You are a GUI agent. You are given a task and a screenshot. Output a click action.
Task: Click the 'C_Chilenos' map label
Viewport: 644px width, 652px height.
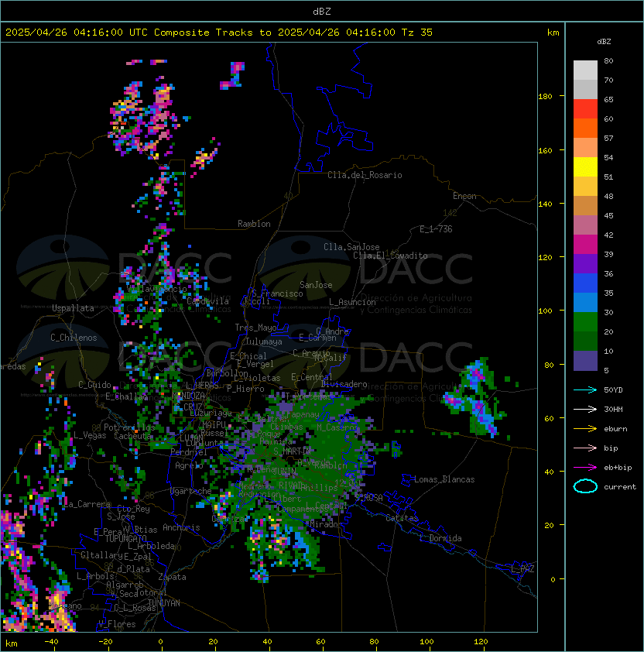(74, 338)
